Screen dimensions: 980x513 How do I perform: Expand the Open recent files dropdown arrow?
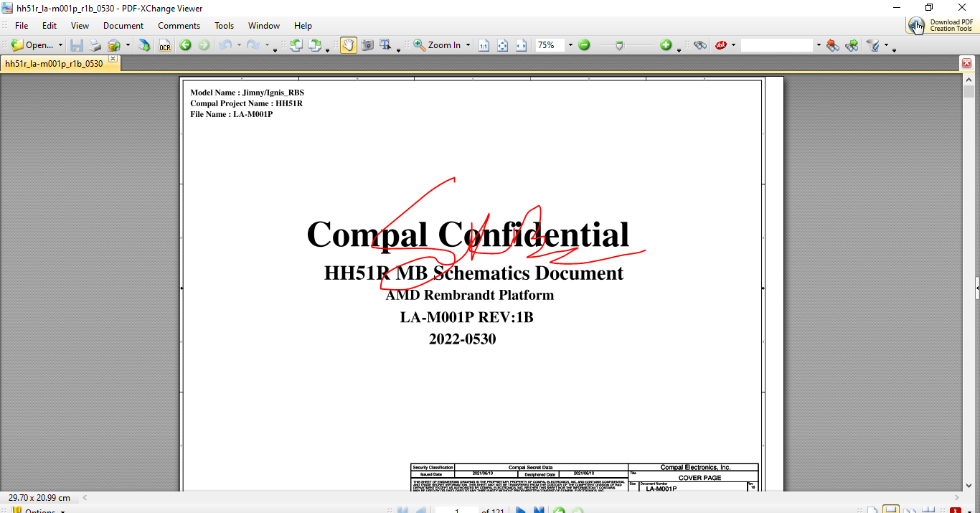tap(60, 45)
